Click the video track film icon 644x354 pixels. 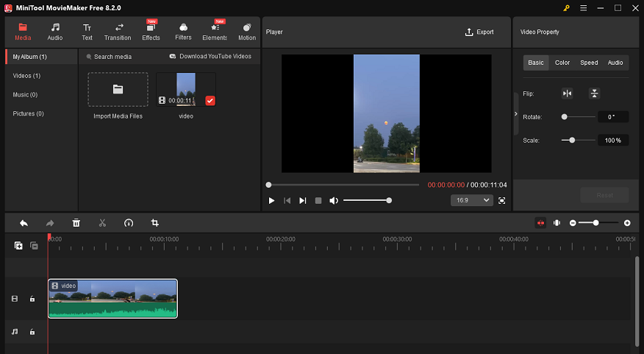click(x=15, y=299)
